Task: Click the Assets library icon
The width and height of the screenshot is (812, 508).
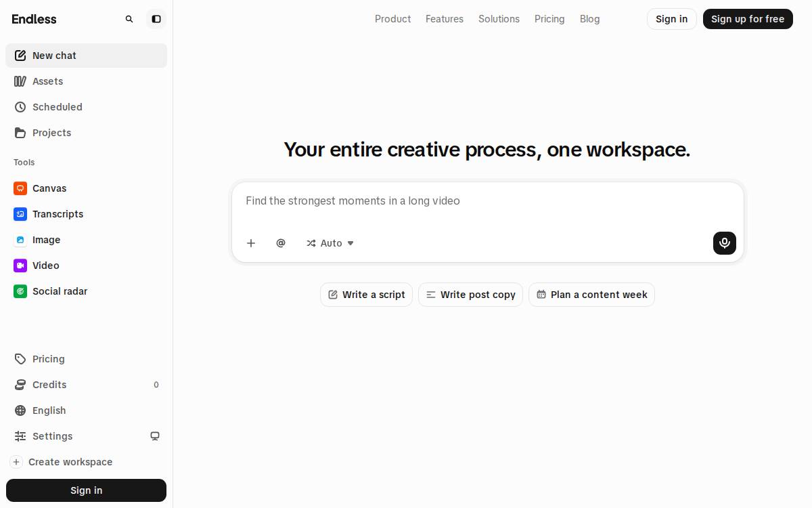Action: (x=20, y=81)
